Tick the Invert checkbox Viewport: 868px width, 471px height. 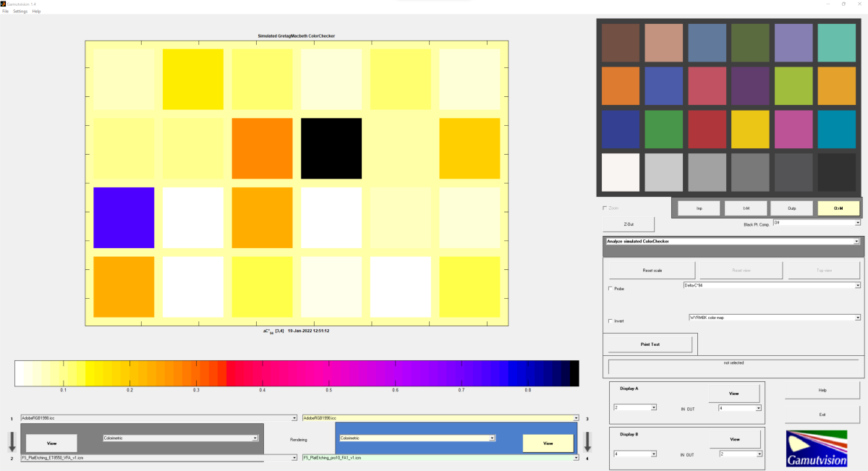tap(610, 321)
